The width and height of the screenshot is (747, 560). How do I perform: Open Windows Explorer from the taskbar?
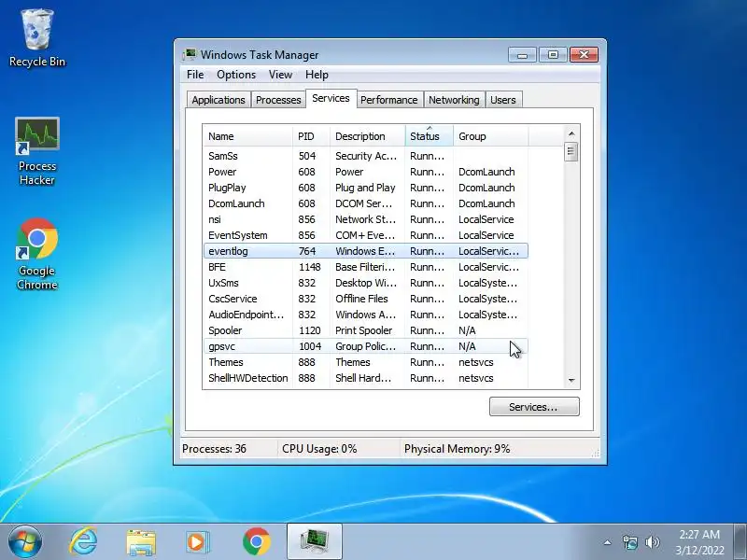(x=141, y=542)
